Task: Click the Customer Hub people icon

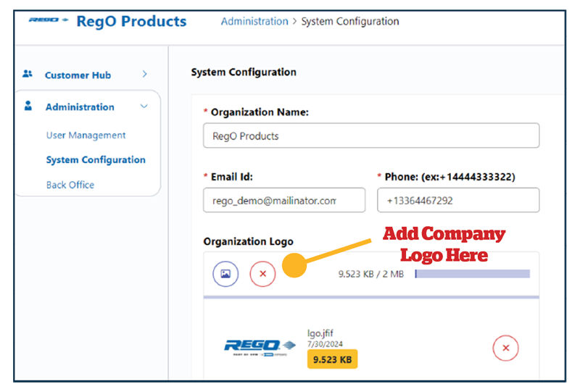Action: [x=28, y=74]
